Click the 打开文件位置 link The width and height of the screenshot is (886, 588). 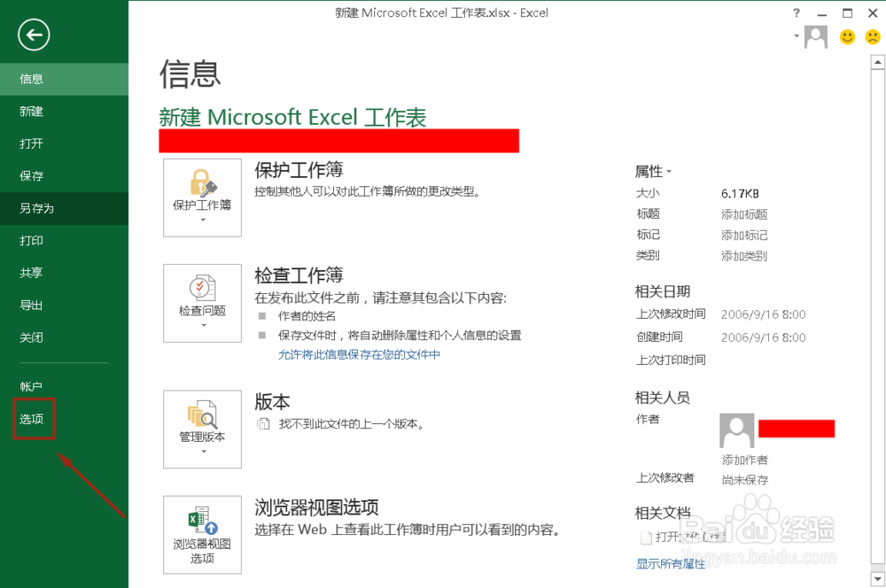coord(690,538)
